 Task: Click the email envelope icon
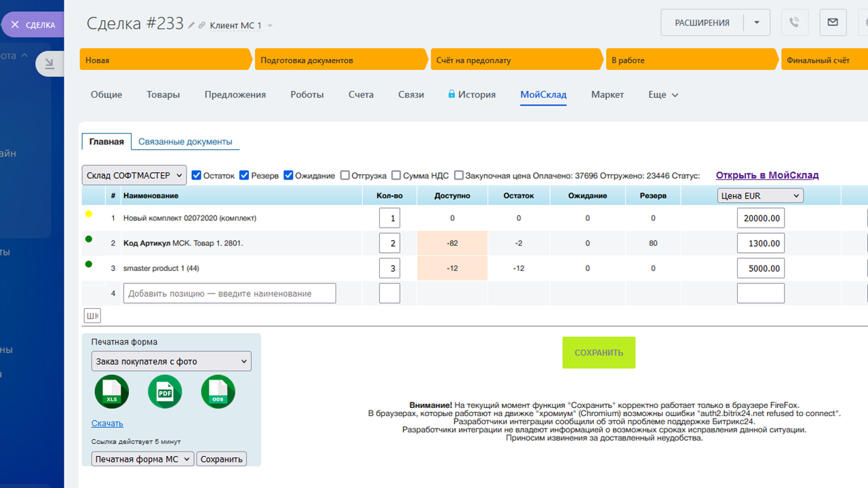click(833, 22)
